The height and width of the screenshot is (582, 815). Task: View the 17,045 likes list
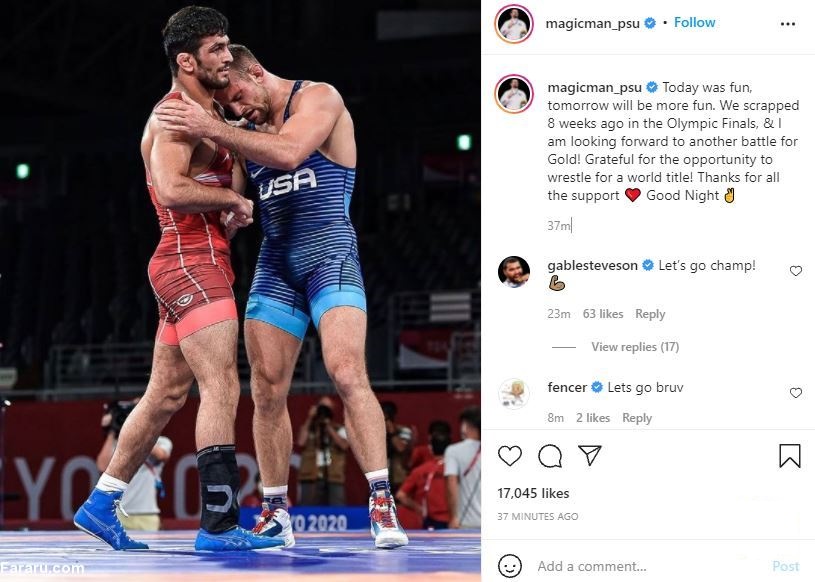pos(533,493)
